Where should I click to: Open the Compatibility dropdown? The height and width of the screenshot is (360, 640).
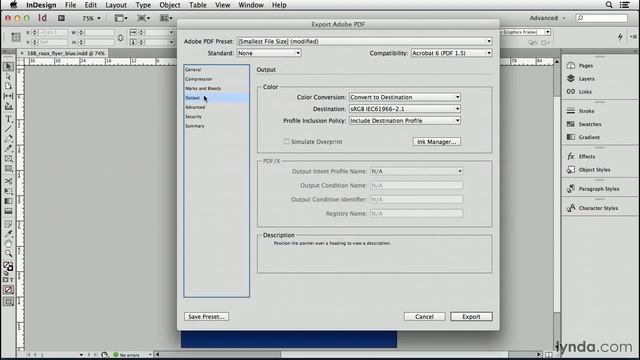pyautogui.click(x=451, y=53)
